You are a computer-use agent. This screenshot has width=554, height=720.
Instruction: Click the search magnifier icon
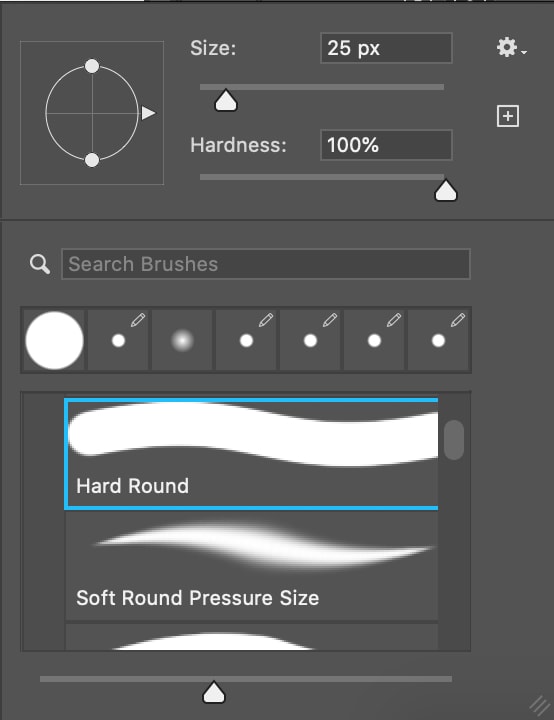[x=40, y=264]
